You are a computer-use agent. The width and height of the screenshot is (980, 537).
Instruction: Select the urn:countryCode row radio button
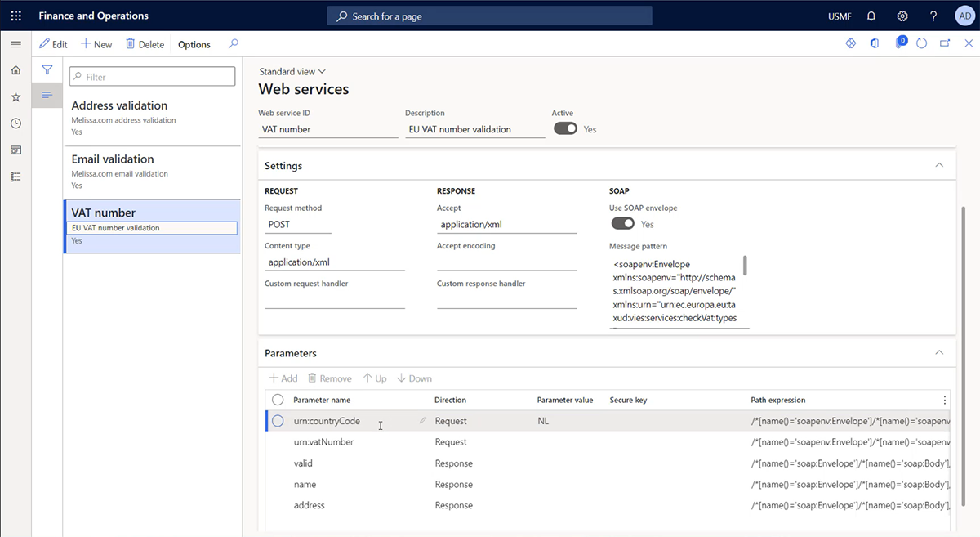pyautogui.click(x=278, y=421)
